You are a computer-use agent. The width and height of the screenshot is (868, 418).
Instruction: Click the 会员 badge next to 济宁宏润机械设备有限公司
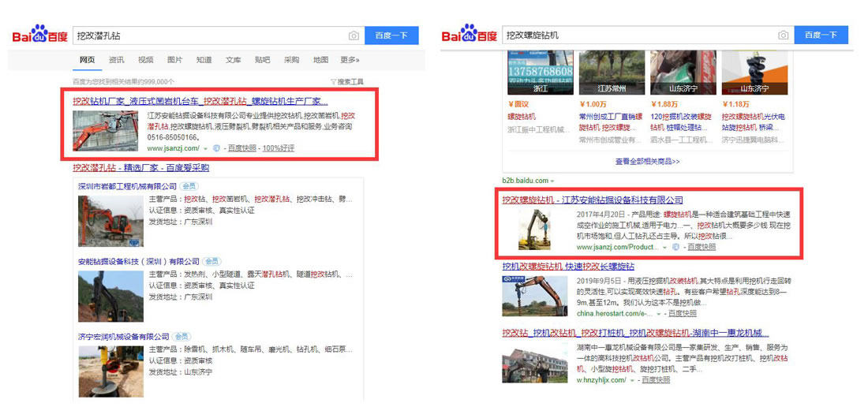[x=182, y=336]
